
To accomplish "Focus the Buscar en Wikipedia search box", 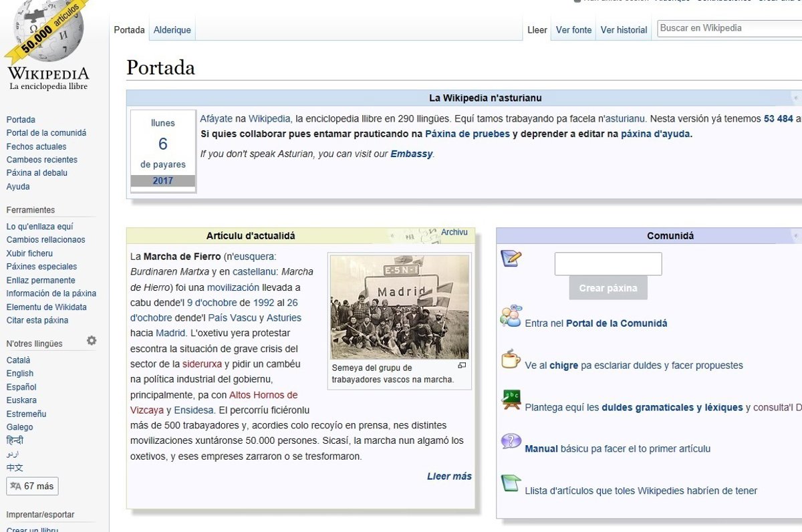I will click(728, 28).
